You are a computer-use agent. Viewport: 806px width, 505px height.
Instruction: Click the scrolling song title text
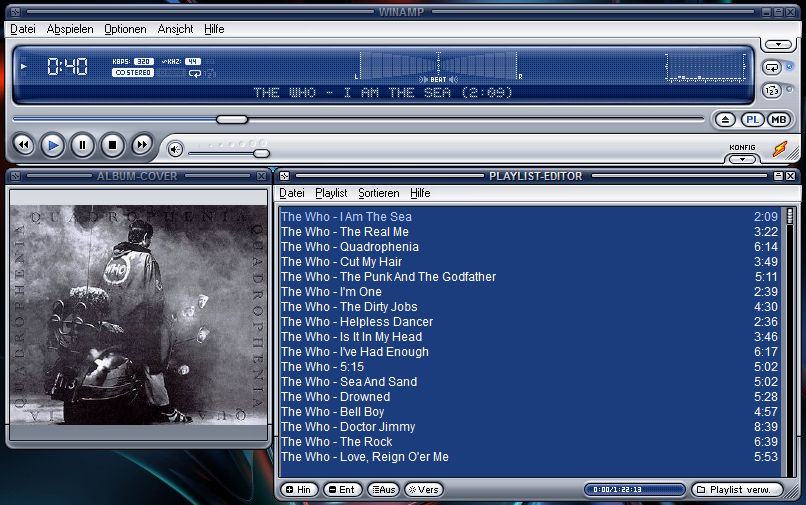[x=383, y=93]
